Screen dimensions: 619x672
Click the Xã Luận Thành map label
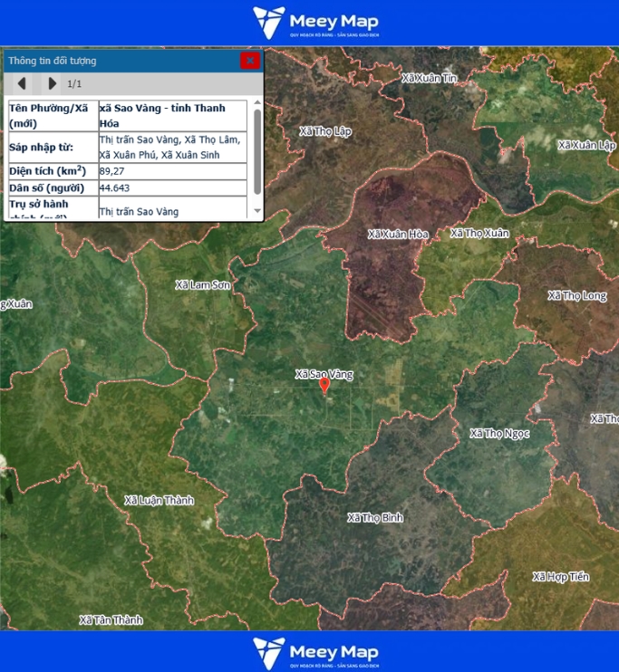coord(160,500)
